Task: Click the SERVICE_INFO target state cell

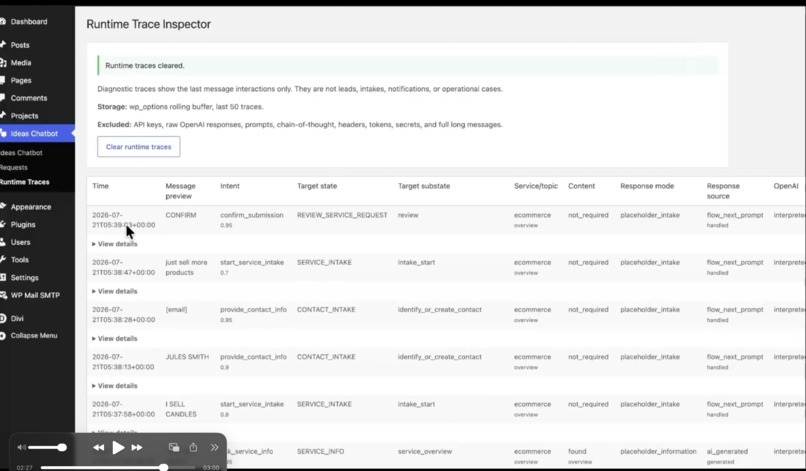Action: click(320, 451)
